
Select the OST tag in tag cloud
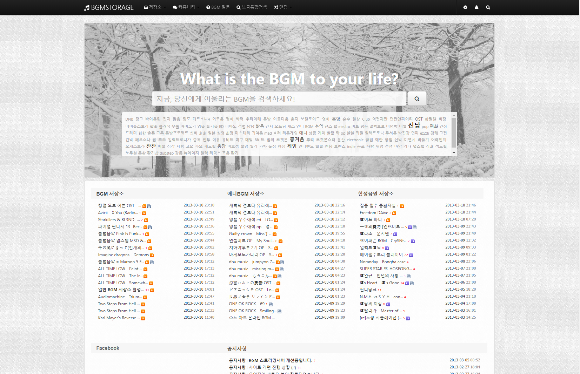[418, 119]
